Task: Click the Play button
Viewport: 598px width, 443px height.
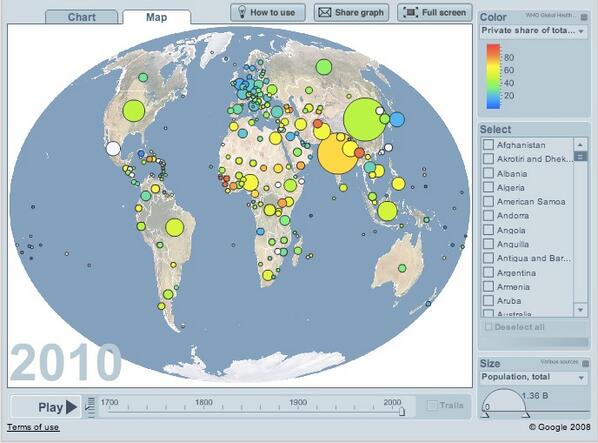Action: 46,407
